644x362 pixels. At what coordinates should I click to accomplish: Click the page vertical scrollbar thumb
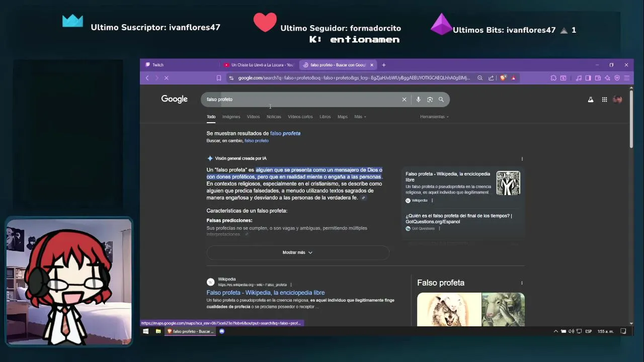click(631, 119)
